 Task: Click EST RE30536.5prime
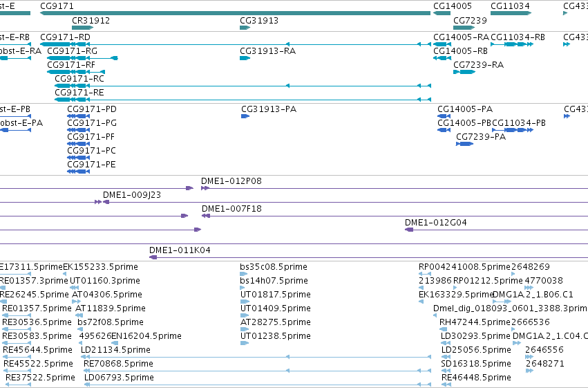pos(37,323)
